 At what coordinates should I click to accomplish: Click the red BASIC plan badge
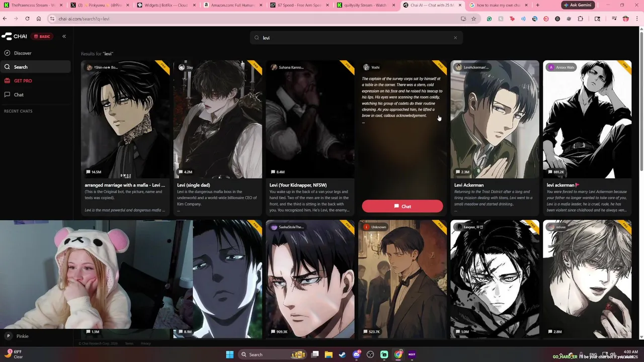pyautogui.click(x=42, y=36)
